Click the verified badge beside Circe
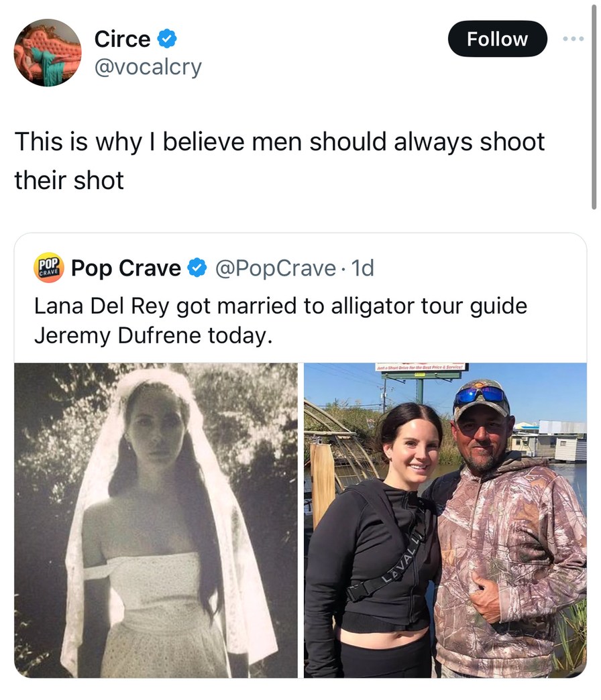 coord(167,40)
